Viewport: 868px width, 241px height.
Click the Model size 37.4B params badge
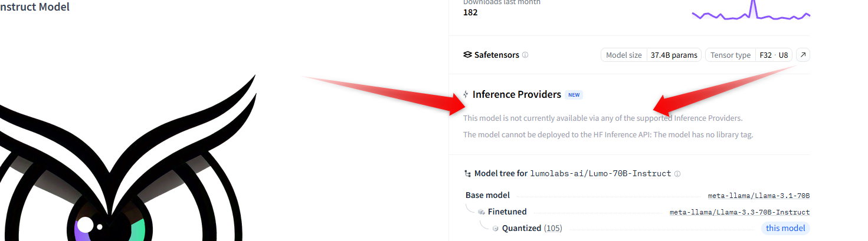[651, 55]
